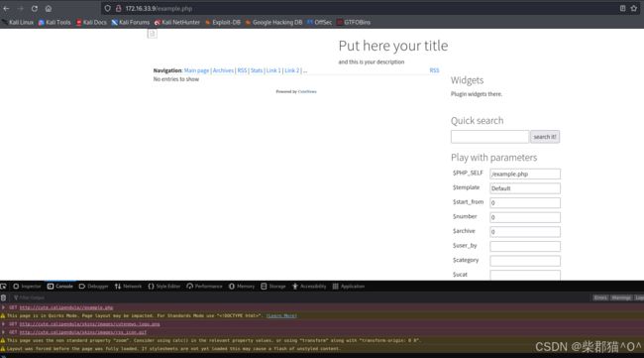Click the 'No entries to show' text
This screenshot has width=644, height=358.
[176, 79]
